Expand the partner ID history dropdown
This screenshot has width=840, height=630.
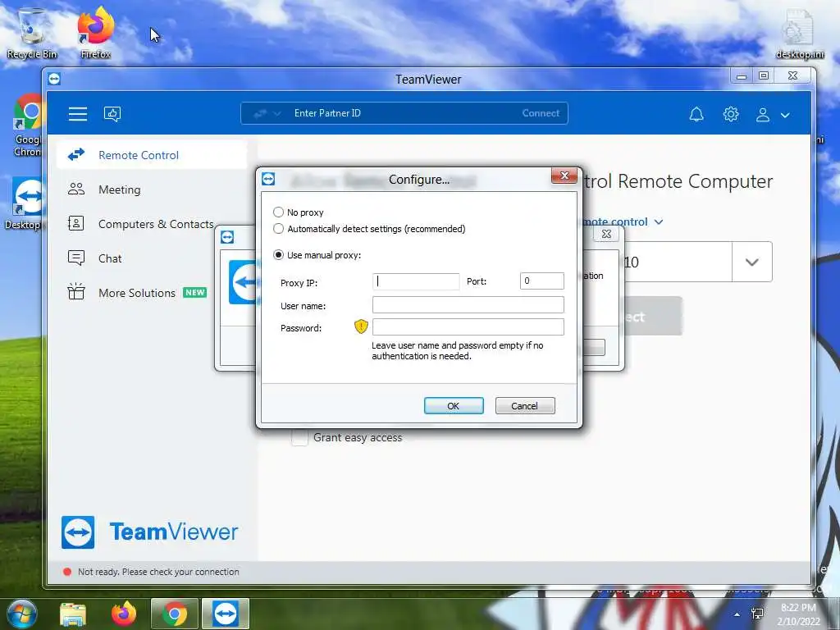point(751,262)
